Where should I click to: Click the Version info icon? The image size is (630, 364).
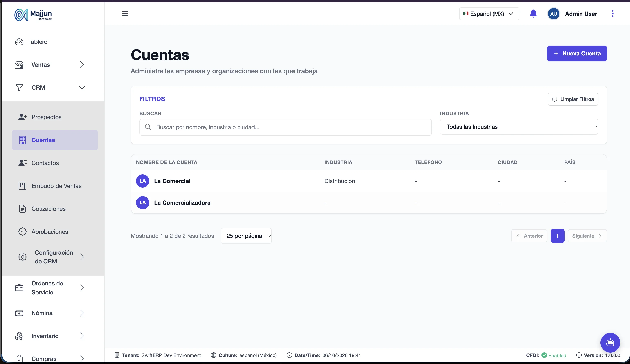(579, 355)
